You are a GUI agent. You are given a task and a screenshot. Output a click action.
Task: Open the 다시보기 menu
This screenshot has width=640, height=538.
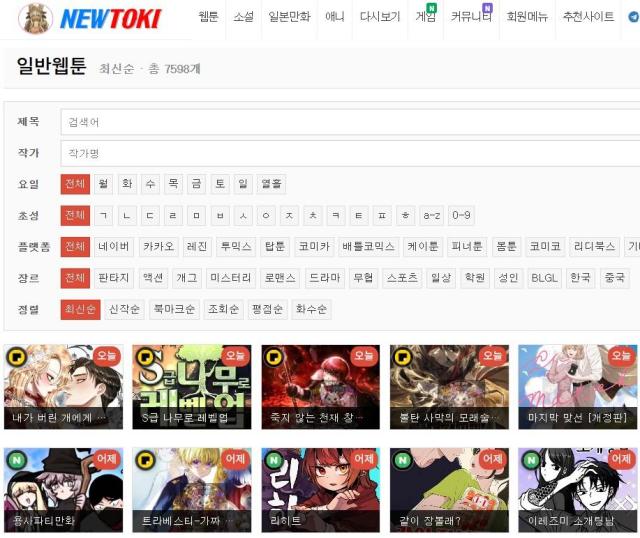[380, 17]
